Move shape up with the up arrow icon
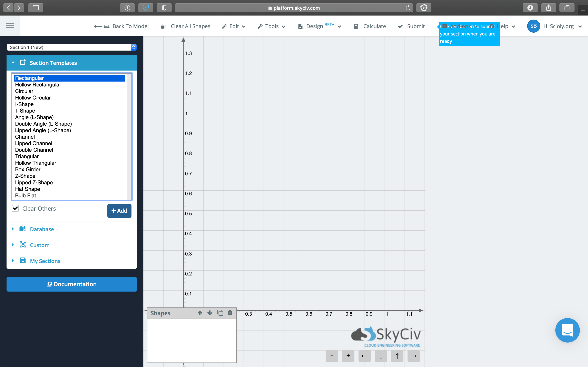 [x=200, y=313]
